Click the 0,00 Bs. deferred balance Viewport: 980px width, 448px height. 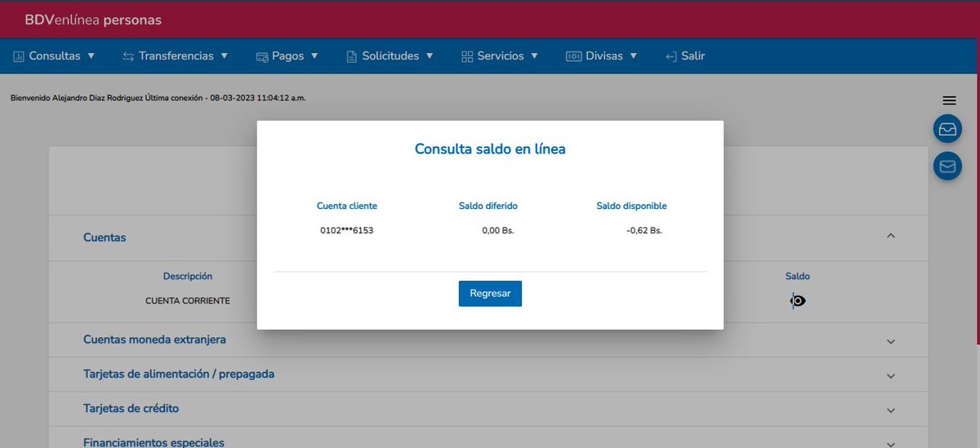(498, 230)
